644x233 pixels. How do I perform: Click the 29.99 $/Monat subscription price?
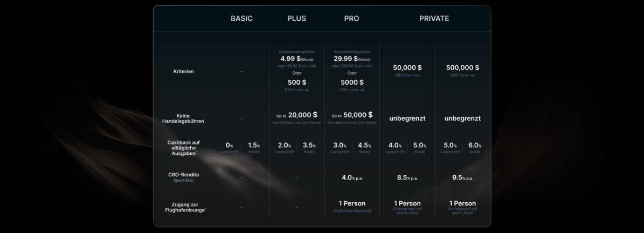click(x=352, y=58)
